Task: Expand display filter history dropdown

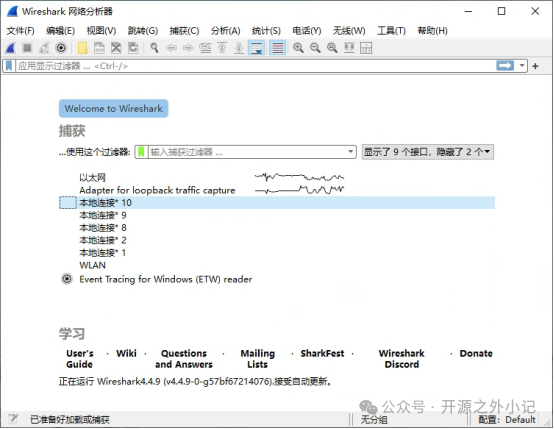Action: (x=522, y=66)
